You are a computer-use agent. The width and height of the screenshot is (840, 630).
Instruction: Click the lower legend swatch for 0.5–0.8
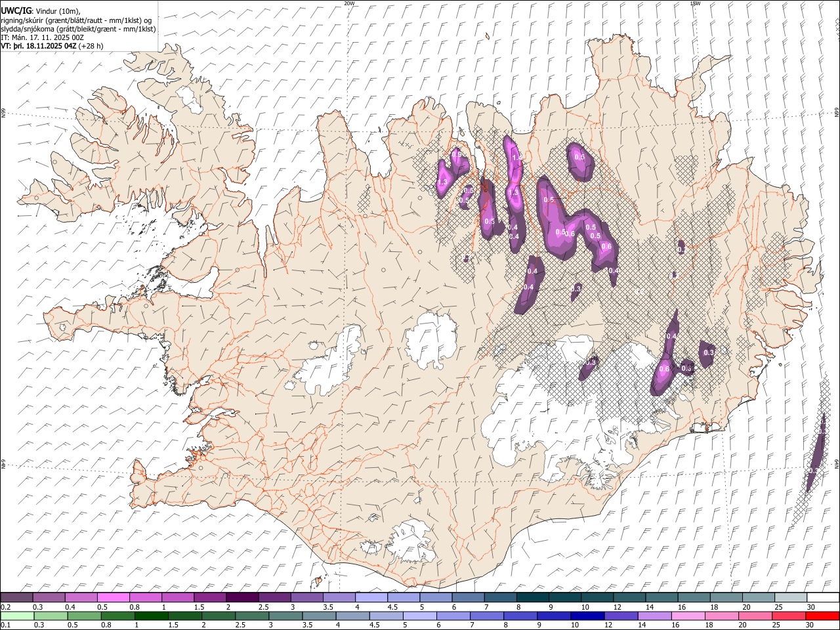tap(84, 616)
